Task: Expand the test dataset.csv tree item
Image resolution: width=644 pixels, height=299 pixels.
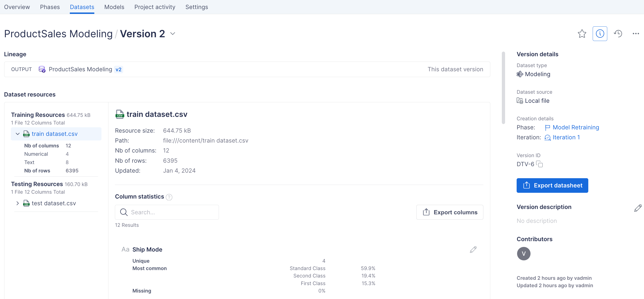Action: pyautogui.click(x=18, y=203)
